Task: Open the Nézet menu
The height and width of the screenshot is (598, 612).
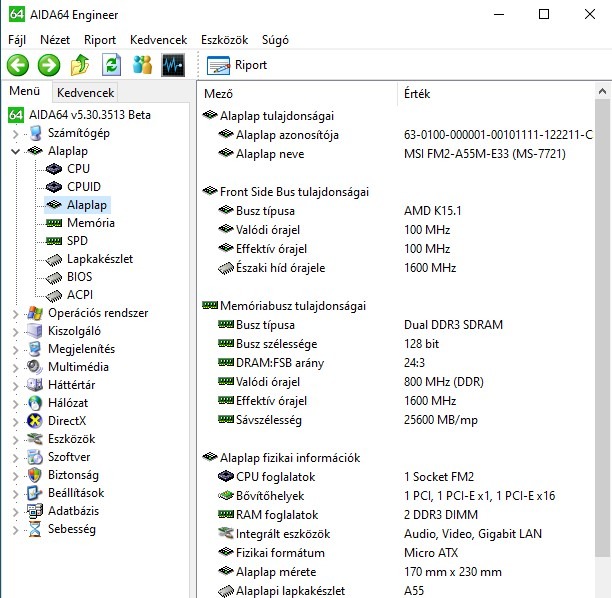Action: pyautogui.click(x=55, y=40)
